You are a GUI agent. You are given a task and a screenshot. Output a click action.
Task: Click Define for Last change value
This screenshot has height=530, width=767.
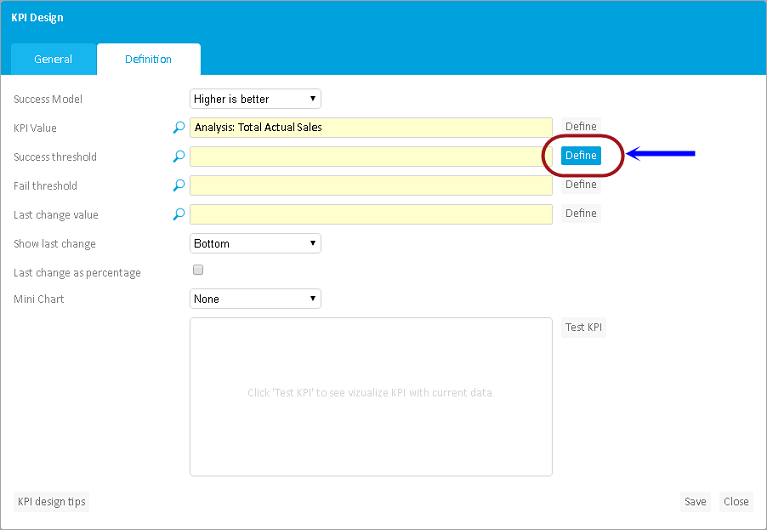[x=580, y=213]
